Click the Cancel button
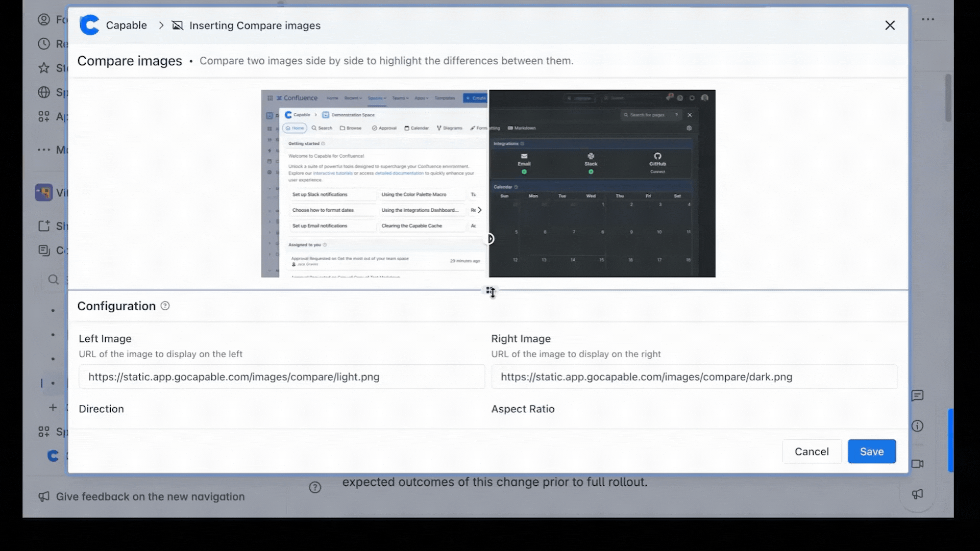The image size is (980, 551). 812,451
